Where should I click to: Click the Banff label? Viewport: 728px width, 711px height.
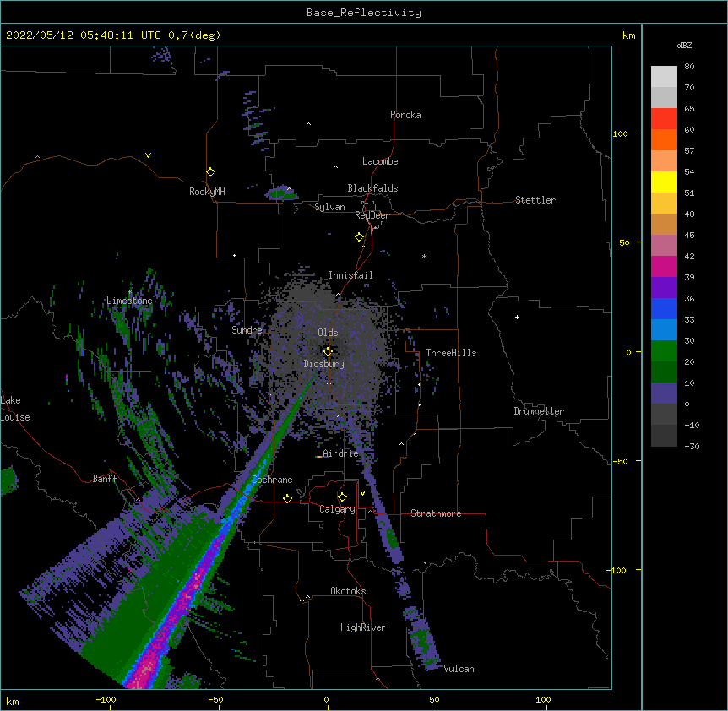click(105, 479)
